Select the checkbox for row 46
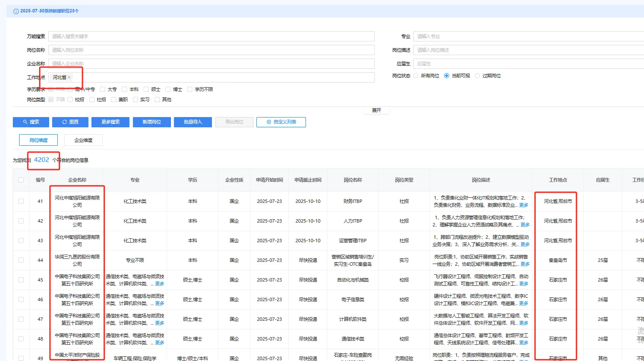Image resolution: width=644 pixels, height=361 pixels. (x=21, y=299)
